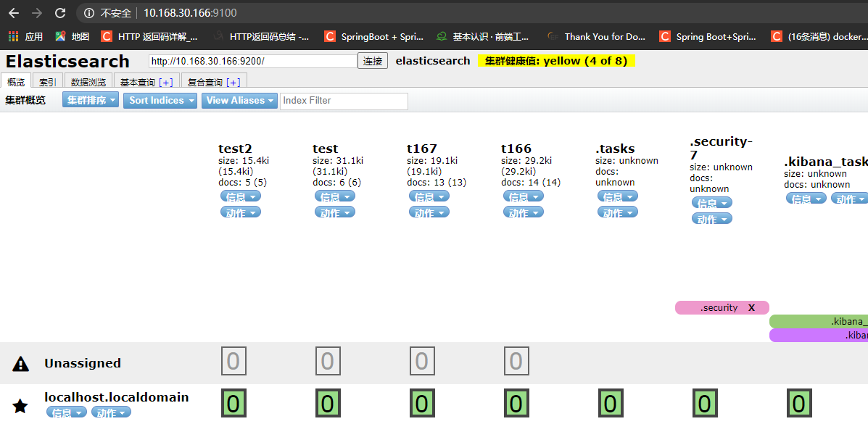Open 动作 dropdown for localhost.localdomain node
Image resolution: width=868 pixels, height=424 pixels.
tap(111, 412)
